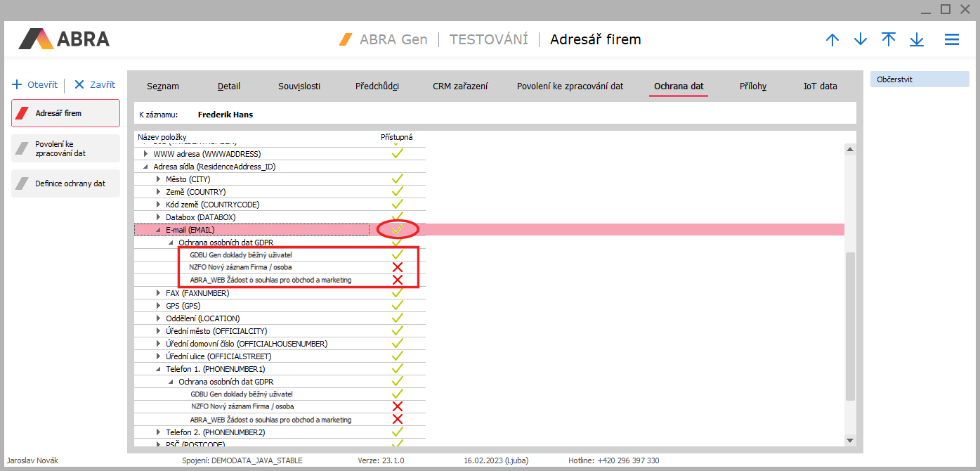Open Definice ochrany dat sidebar item
The width and height of the screenshot is (980, 471).
[65, 183]
